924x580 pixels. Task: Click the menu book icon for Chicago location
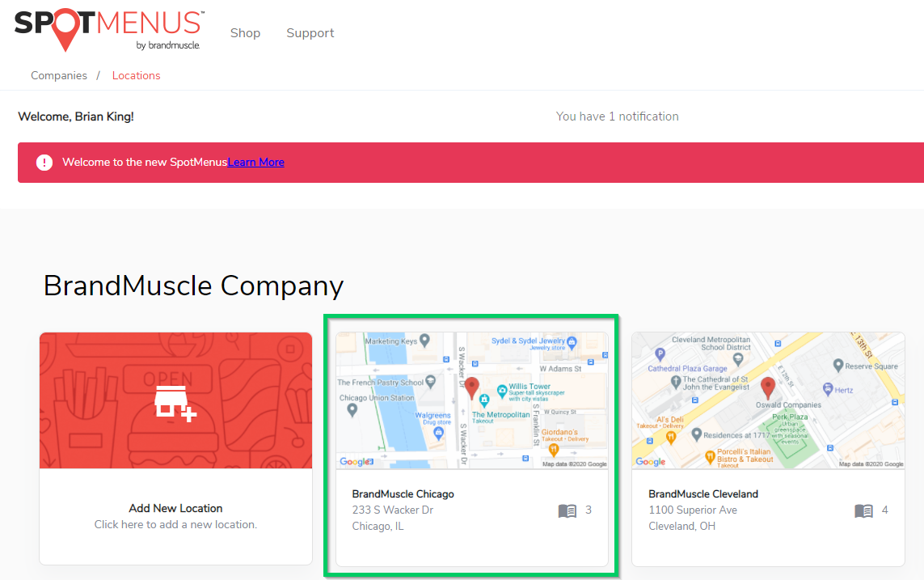coord(567,510)
